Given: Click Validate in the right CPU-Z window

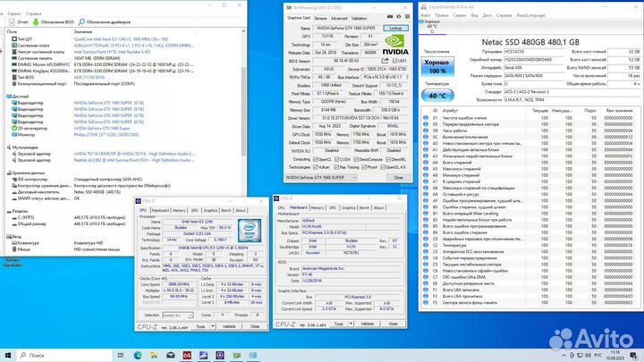Looking at the screenshot, I should [368, 324].
